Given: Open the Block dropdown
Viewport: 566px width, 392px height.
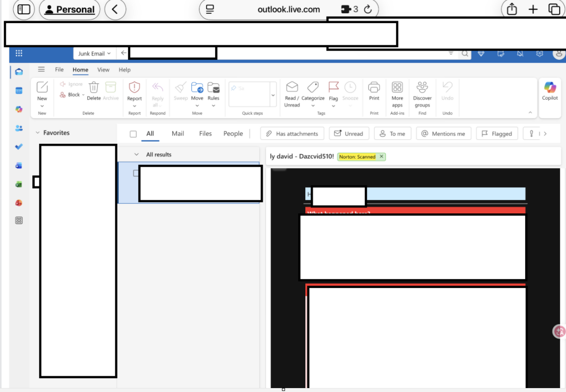Looking at the screenshot, I should coord(83,95).
